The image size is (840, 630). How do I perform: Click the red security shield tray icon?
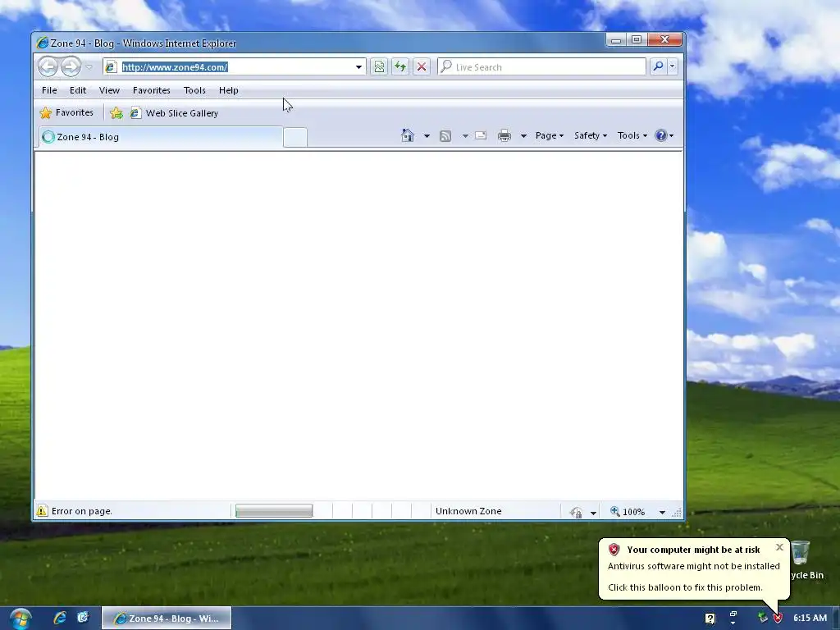coord(778,619)
